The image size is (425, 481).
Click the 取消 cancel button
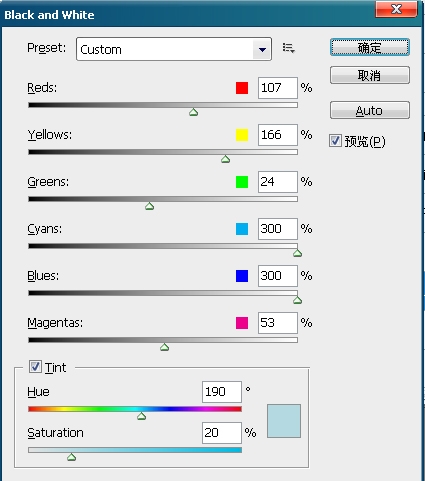(x=370, y=75)
